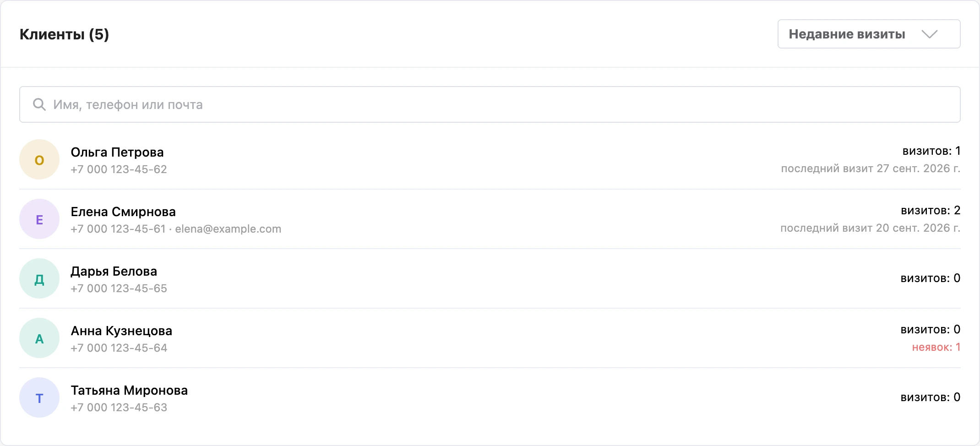This screenshot has height=446, width=980.
Task: Open client Анна Кузнецова
Action: coord(490,338)
